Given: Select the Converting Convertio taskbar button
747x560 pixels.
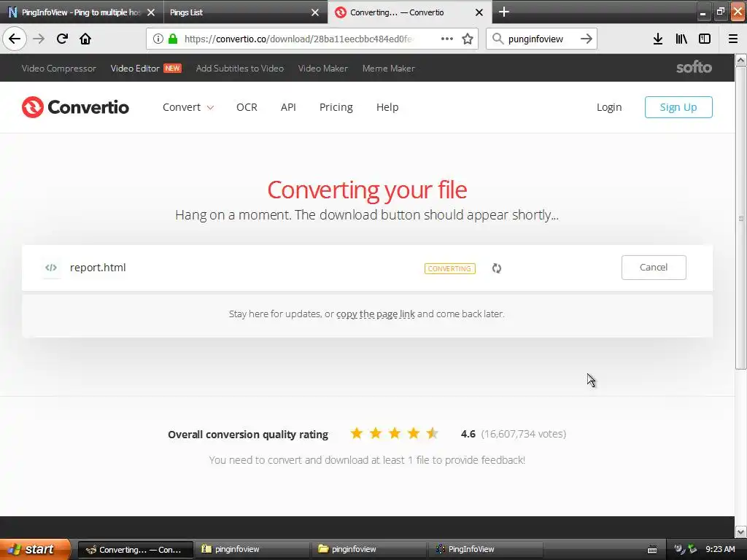Looking at the screenshot, I should tap(135, 550).
